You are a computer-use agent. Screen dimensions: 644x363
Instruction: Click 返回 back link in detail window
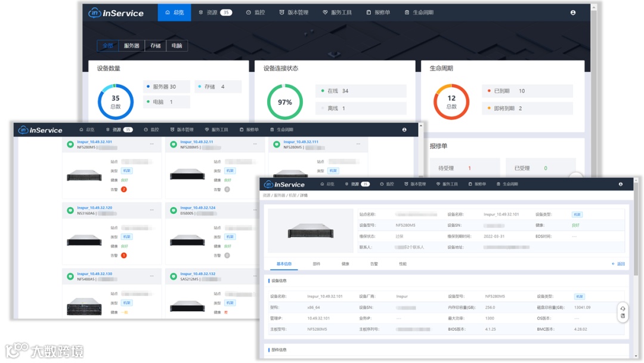618,264
